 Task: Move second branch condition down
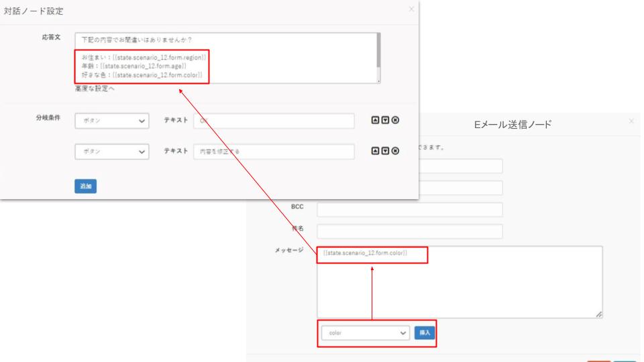tap(385, 151)
